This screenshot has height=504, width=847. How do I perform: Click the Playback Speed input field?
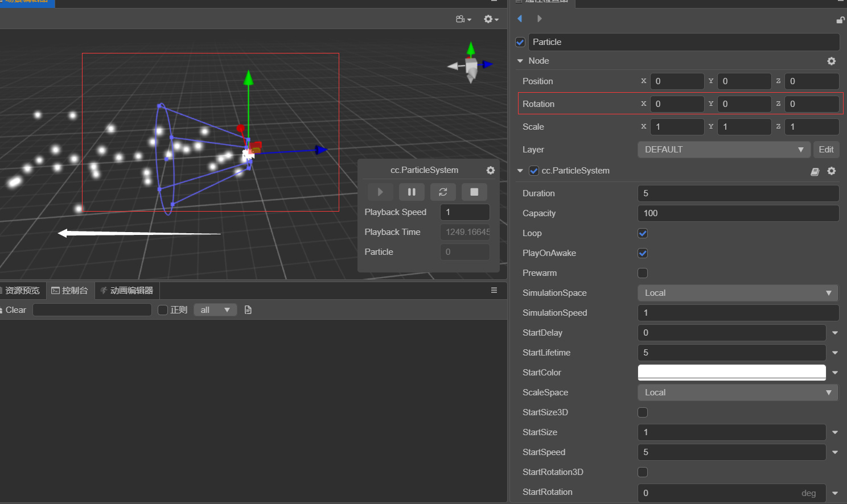(465, 212)
